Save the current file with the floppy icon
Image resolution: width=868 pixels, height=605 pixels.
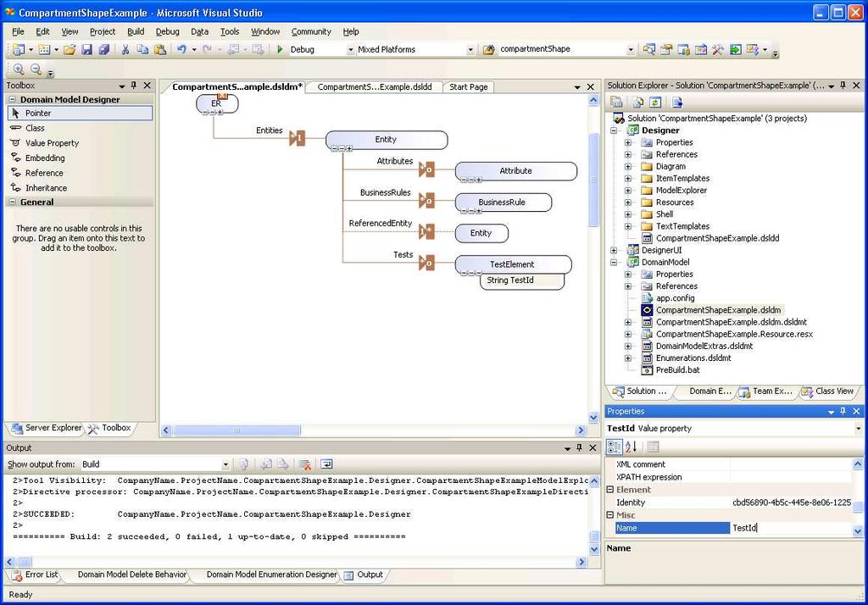point(87,50)
